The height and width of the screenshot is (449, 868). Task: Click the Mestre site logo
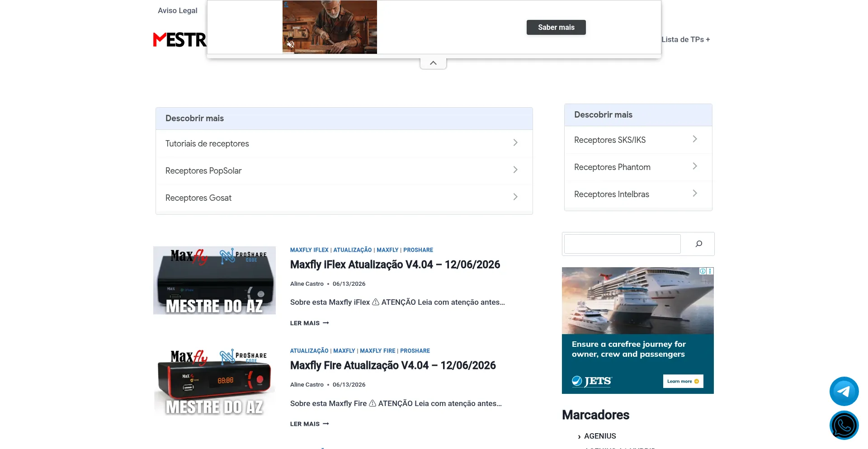[180, 40]
